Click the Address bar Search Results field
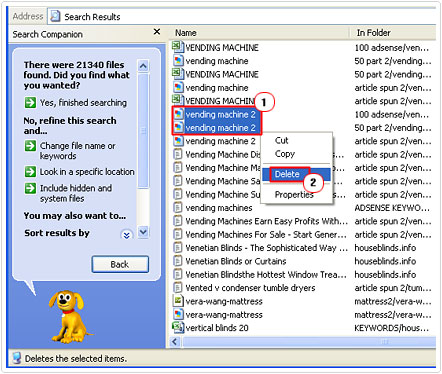Viewport: 442px width, 374px height. (x=242, y=16)
